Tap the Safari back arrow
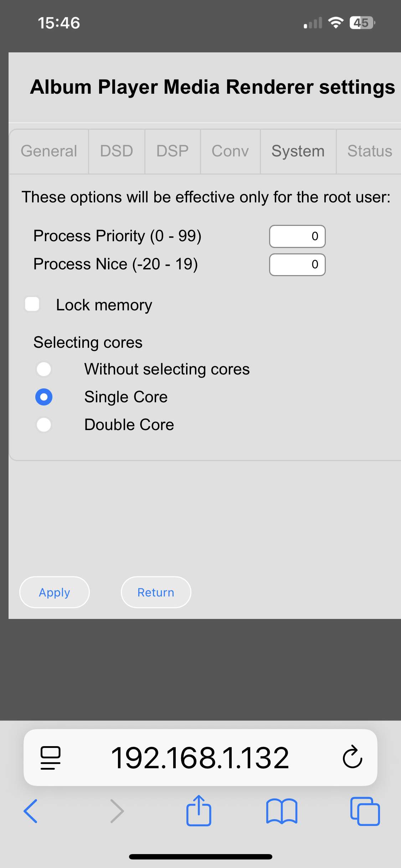401x868 pixels. 31,811
